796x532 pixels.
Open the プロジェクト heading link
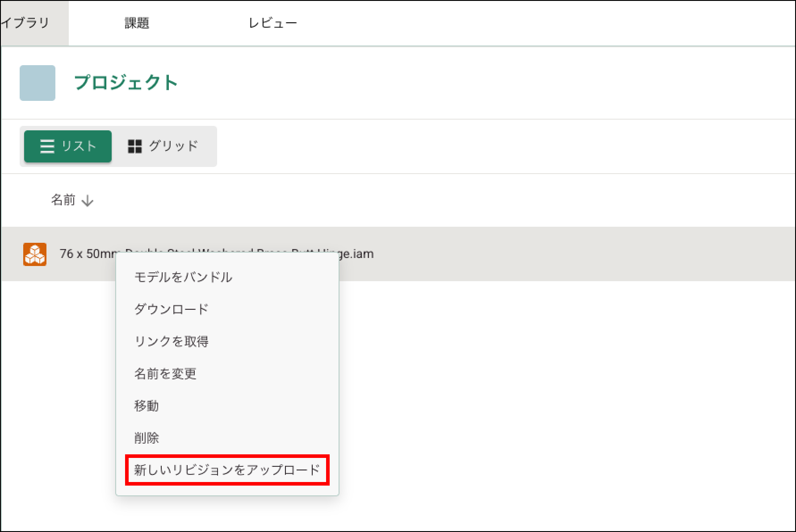click(x=126, y=83)
